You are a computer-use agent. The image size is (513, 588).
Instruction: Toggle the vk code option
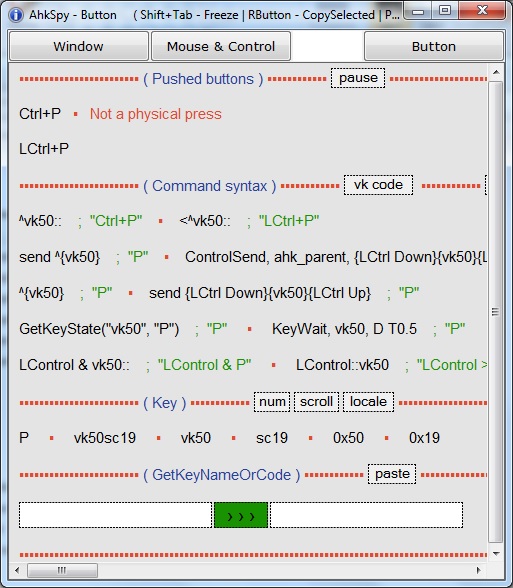378,185
